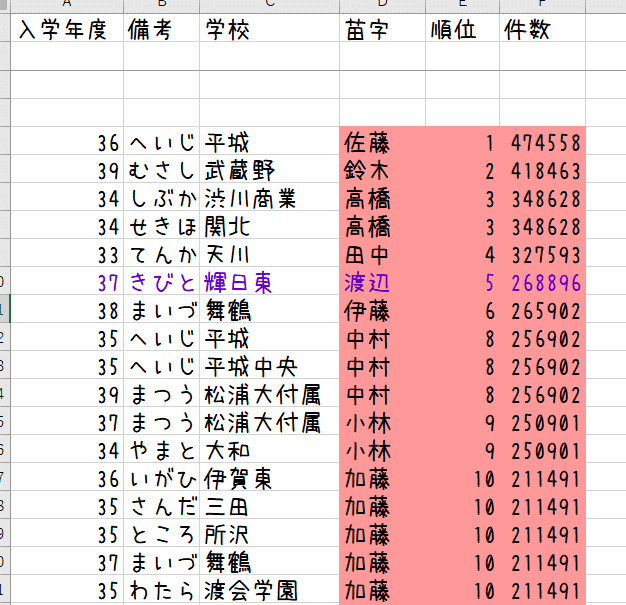Click the school cell 渡会学園
The height and width of the screenshot is (605, 626).
[x=269, y=589]
